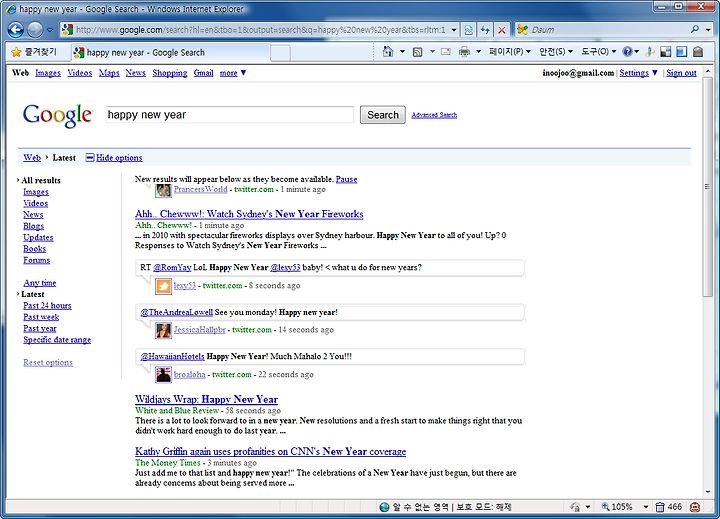The height and width of the screenshot is (519, 720).
Task: Click the browser Forward arrow button
Action: 35,30
